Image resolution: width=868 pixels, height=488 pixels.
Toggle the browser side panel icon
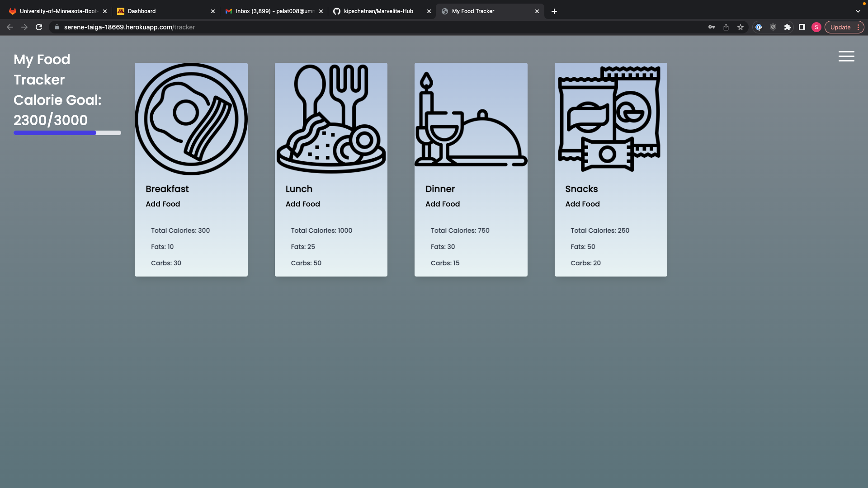click(x=802, y=27)
